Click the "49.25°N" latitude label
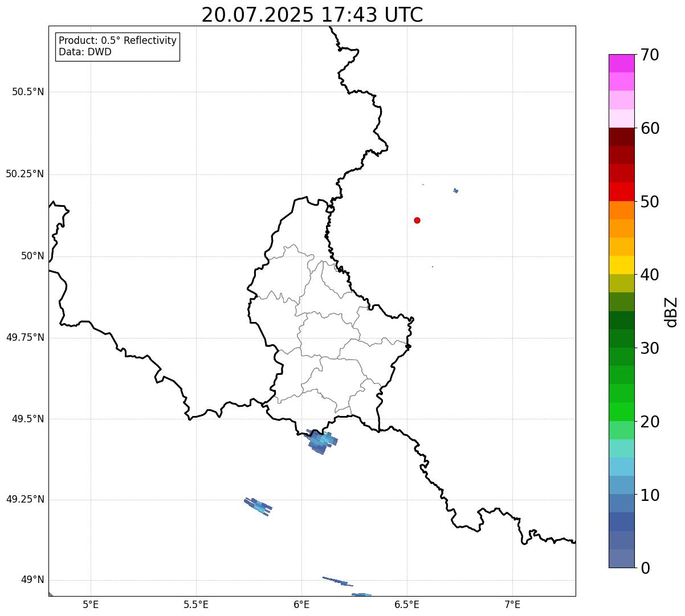Viewport: 685px width, 616px height. (x=25, y=499)
